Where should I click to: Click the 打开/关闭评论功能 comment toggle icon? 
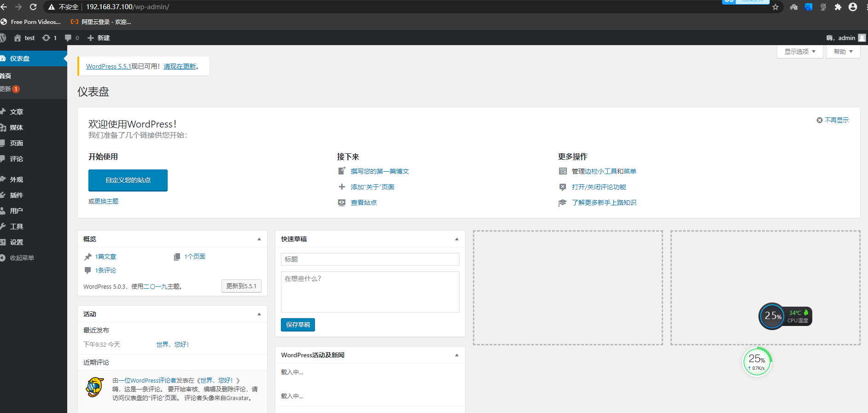pyautogui.click(x=563, y=187)
